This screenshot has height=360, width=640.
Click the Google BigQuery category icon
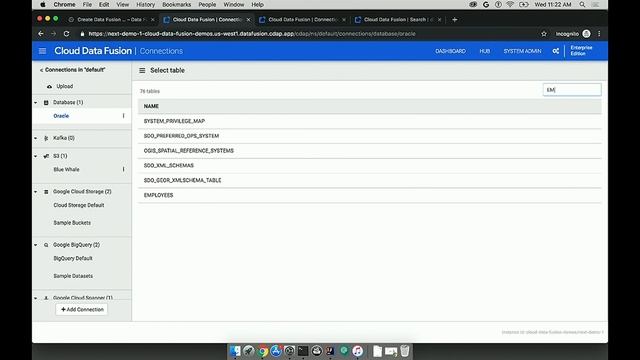click(x=46, y=245)
